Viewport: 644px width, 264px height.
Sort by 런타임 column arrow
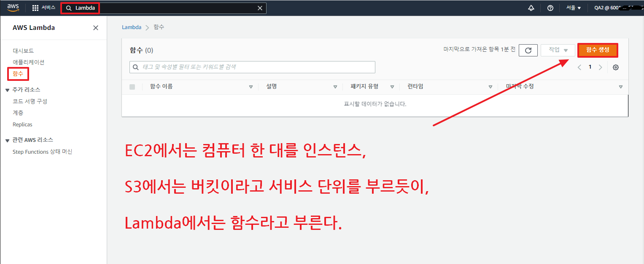tap(490, 87)
